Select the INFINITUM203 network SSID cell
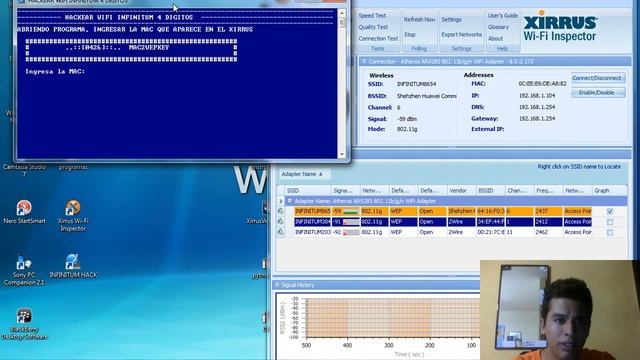The width and height of the screenshot is (640, 360). [312, 232]
